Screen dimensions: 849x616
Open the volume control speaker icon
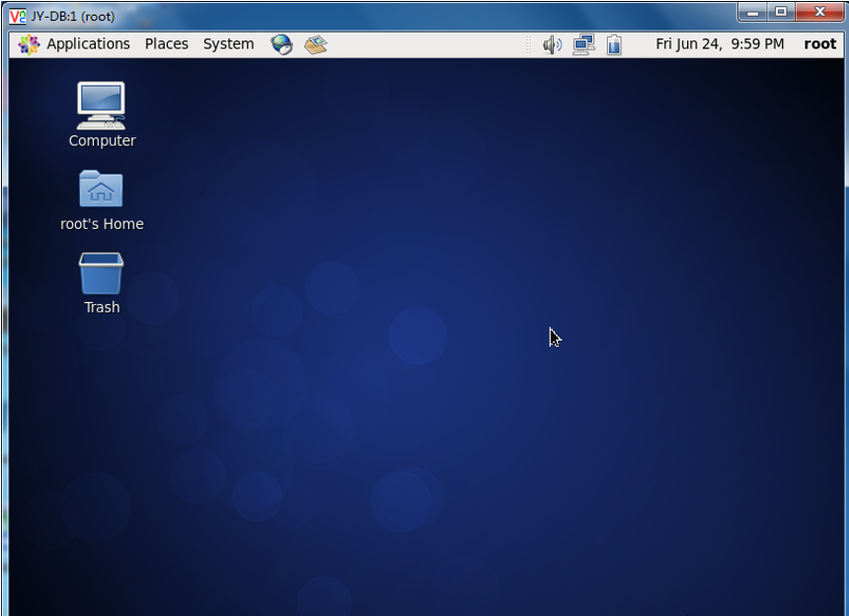pyautogui.click(x=552, y=44)
